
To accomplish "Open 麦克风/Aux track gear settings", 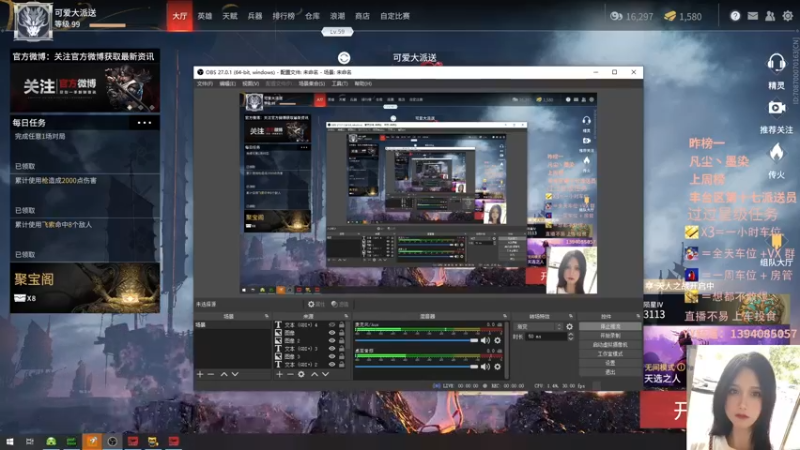I will [x=497, y=340].
